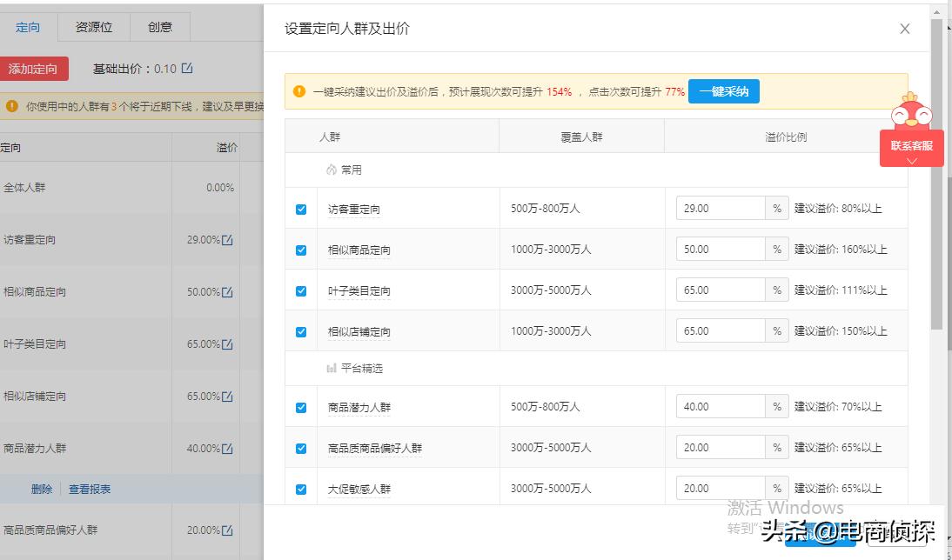Uncheck the 大促敏感人群 audience checkbox

click(x=300, y=488)
